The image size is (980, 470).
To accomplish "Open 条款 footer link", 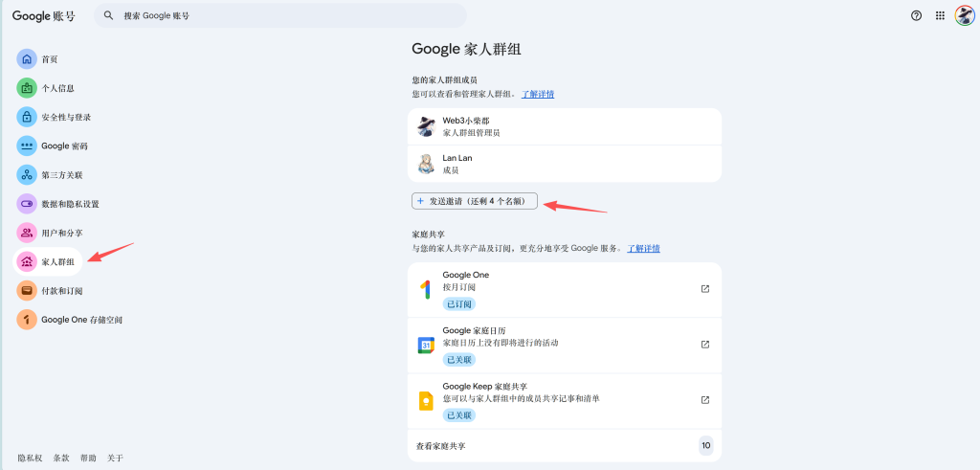I will pos(61,459).
